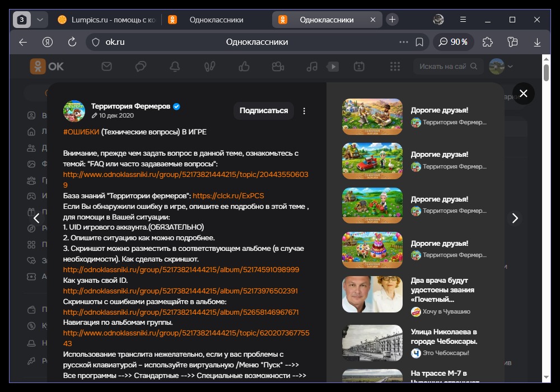Open OK guests footprints icon
This screenshot has width=560, height=392.
[209, 67]
